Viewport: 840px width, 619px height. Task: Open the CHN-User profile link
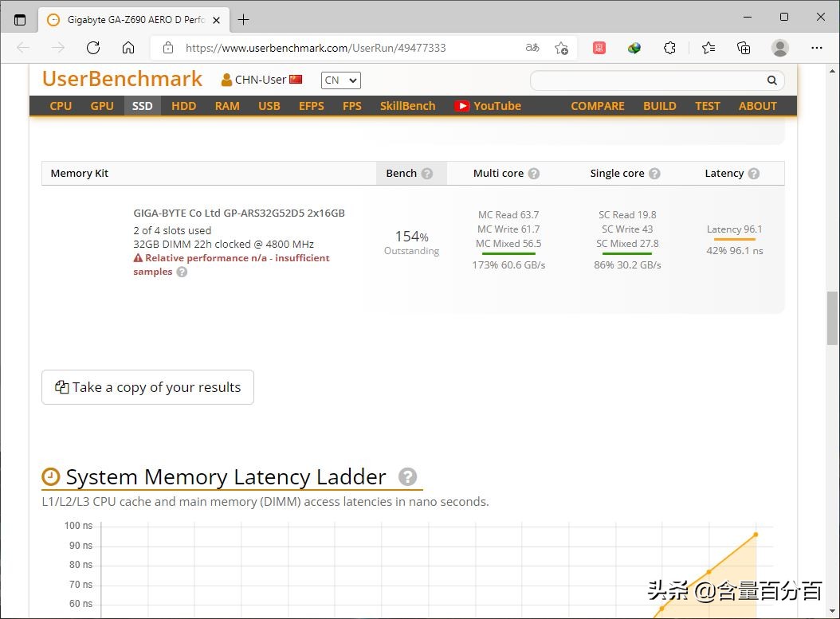coord(258,80)
